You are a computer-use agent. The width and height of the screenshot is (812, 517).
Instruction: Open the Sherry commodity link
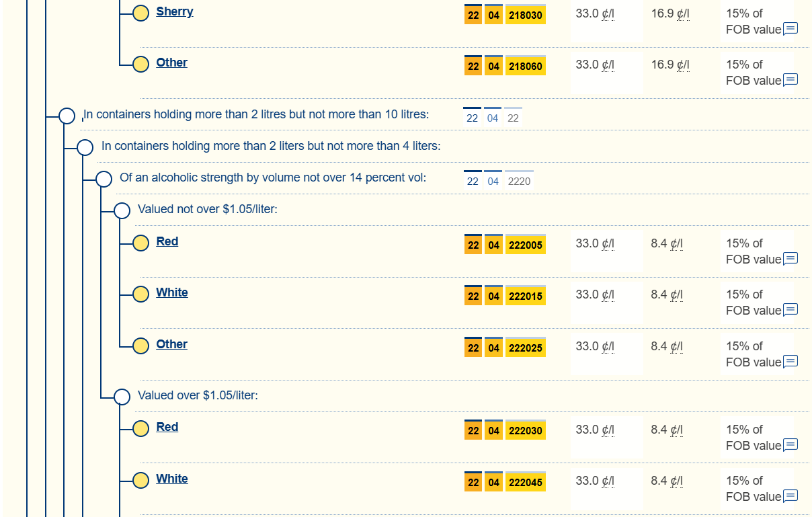coord(174,11)
